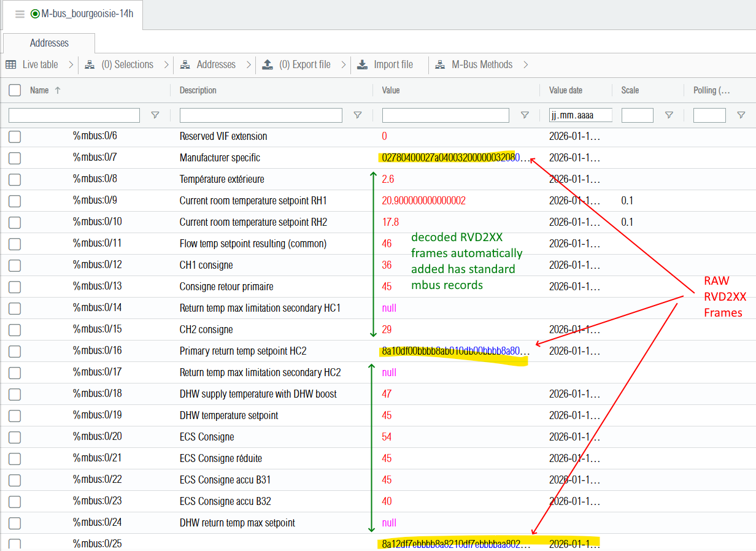Click the Name filter funnel icon

click(x=155, y=115)
